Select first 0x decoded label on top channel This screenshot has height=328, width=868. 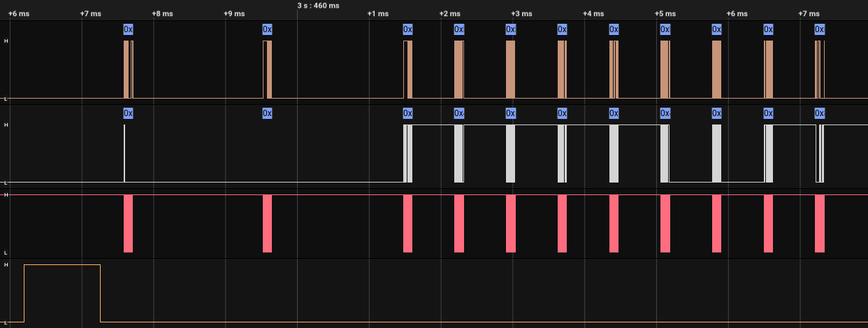[128, 29]
